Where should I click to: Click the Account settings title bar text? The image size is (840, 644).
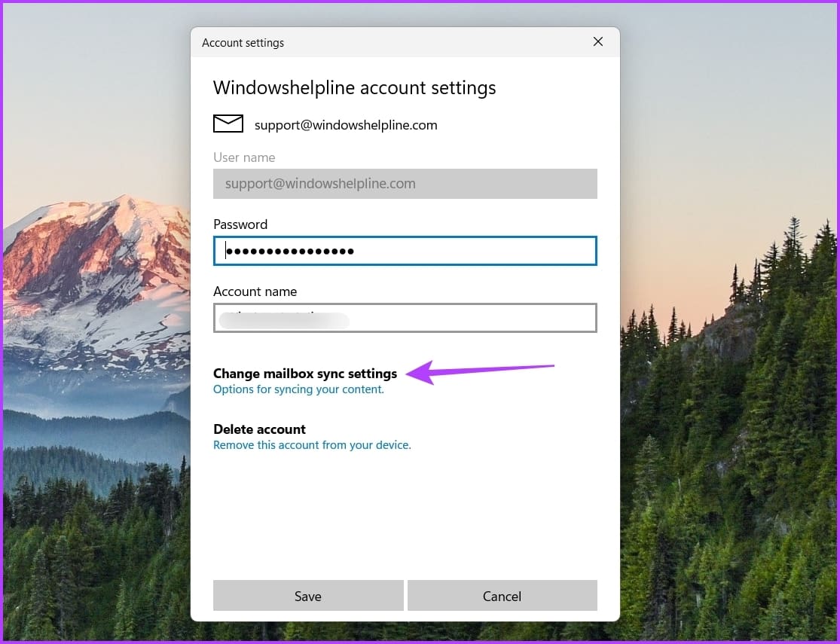(x=243, y=43)
